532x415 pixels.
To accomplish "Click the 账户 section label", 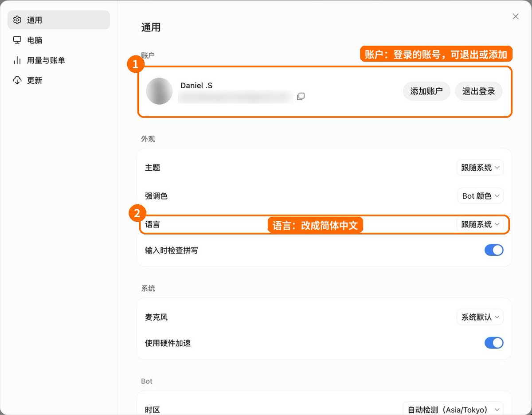I will pos(148,55).
